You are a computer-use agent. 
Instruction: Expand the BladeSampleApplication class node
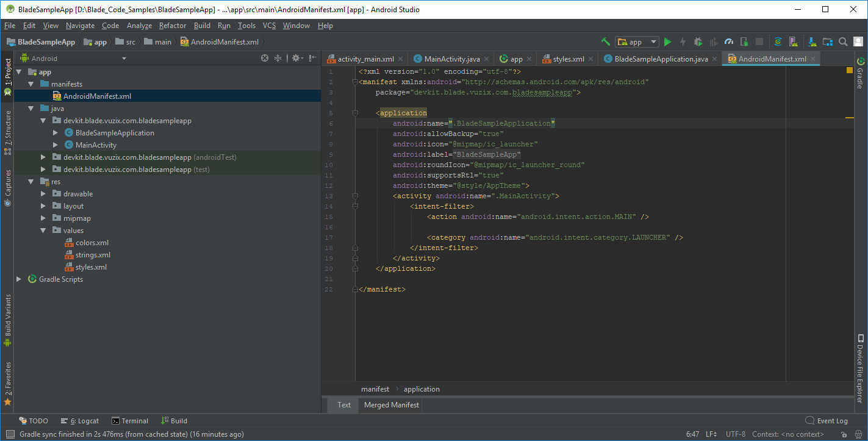point(56,132)
